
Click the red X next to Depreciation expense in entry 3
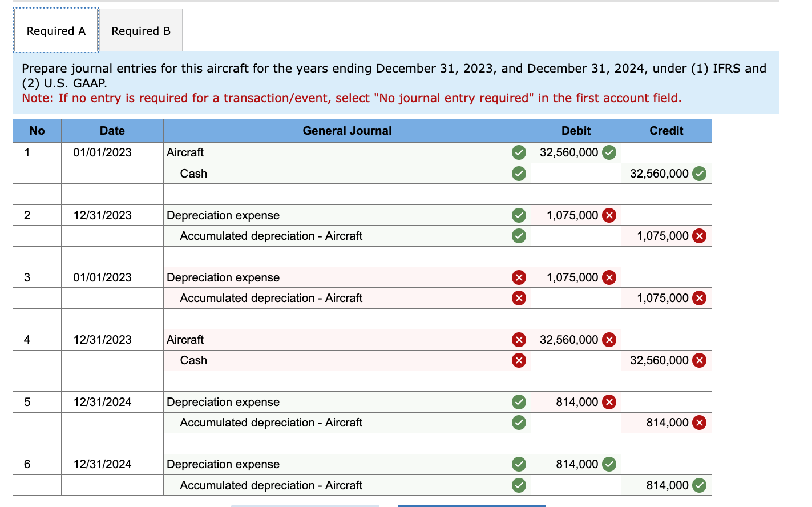coord(519,277)
